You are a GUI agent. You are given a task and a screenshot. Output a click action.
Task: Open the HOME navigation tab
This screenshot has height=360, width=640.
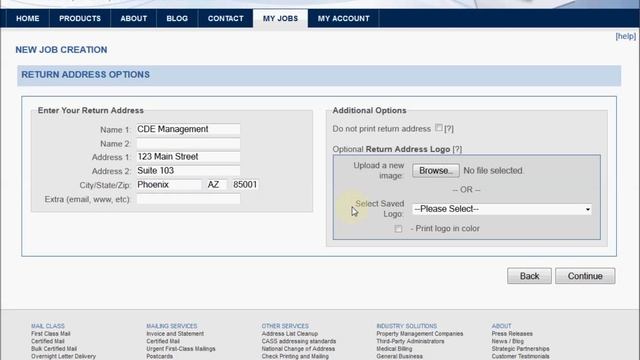(28, 18)
